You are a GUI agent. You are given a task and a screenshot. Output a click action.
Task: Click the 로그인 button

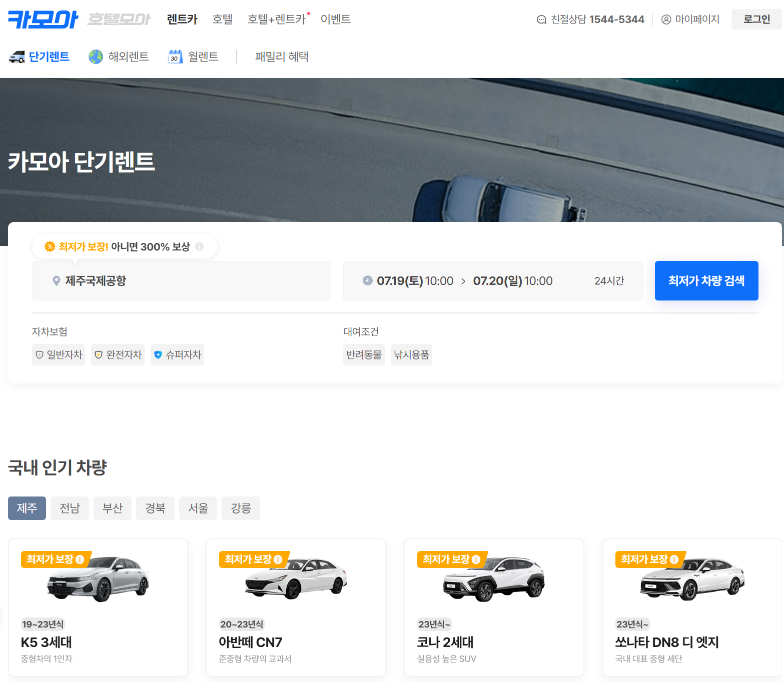[x=756, y=19]
